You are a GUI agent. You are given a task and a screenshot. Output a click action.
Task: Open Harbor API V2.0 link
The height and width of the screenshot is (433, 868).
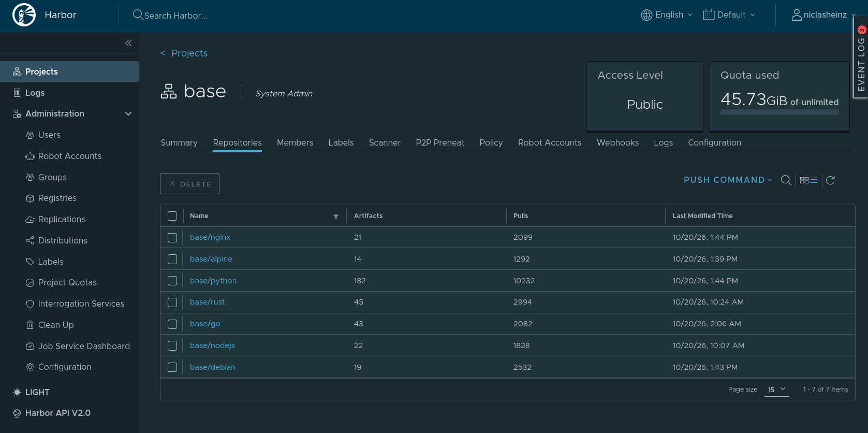pyautogui.click(x=52, y=413)
